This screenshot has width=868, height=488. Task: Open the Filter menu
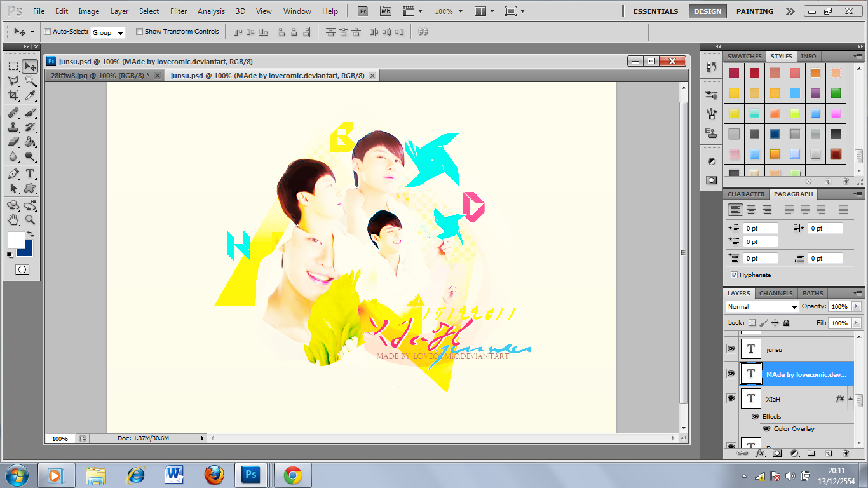[179, 11]
